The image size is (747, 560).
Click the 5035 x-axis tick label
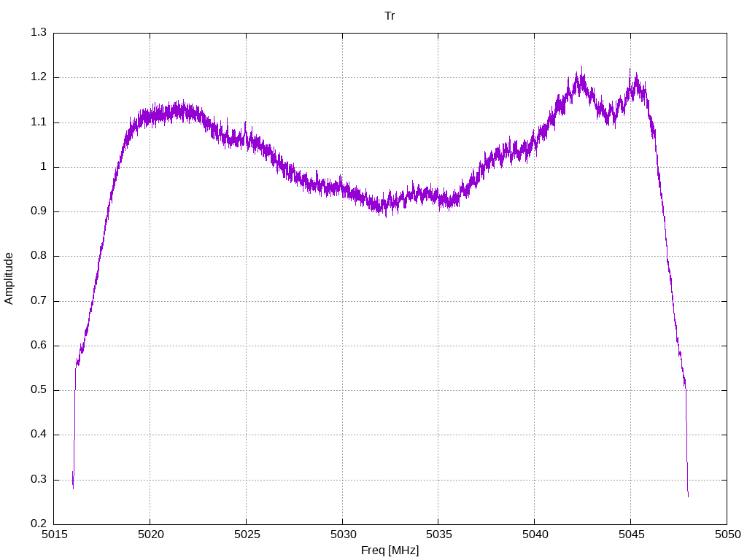click(x=439, y=534)
